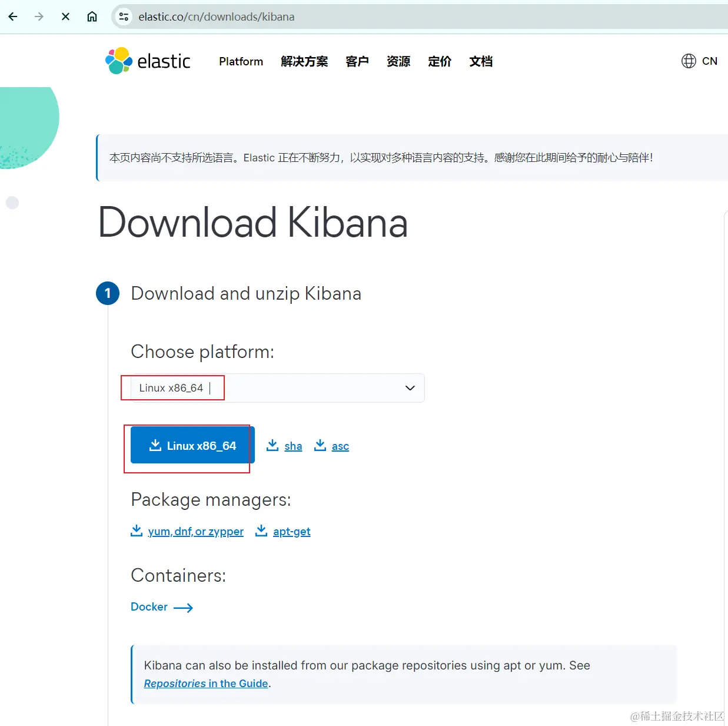728x726 pixels.
Task: Download the sha checksum link
Action: pos(293,446)
